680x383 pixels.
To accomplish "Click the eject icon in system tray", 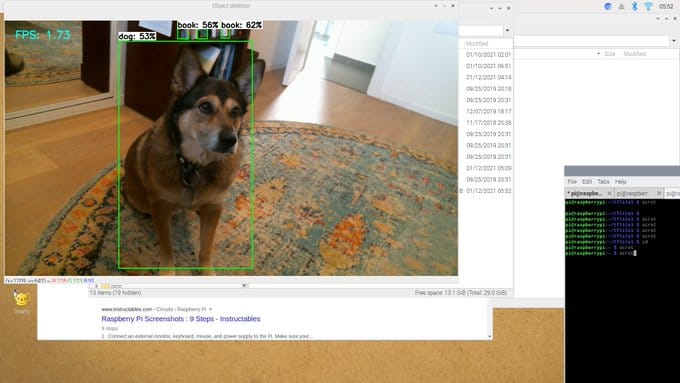I will click(x=621, y=7).
